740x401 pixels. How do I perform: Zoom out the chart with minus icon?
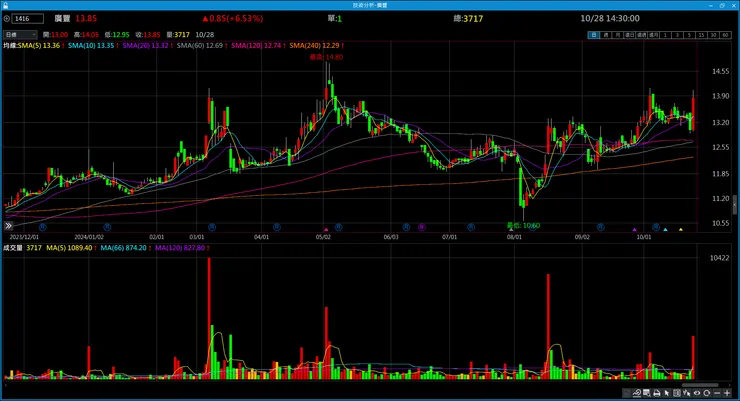(717, 393)
